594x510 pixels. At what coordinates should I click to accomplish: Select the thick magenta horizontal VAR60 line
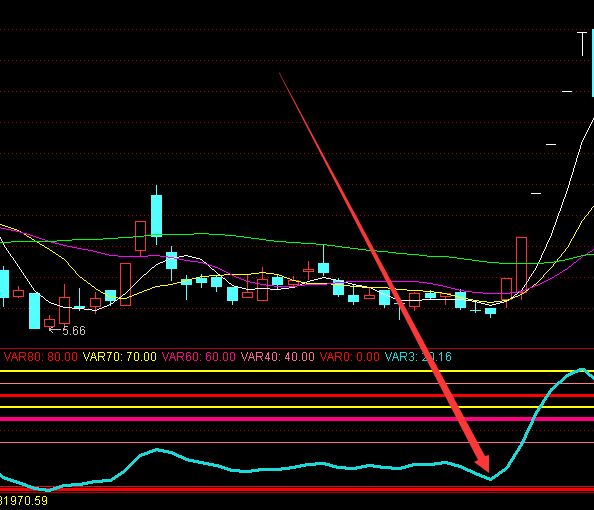click(297, 419)
